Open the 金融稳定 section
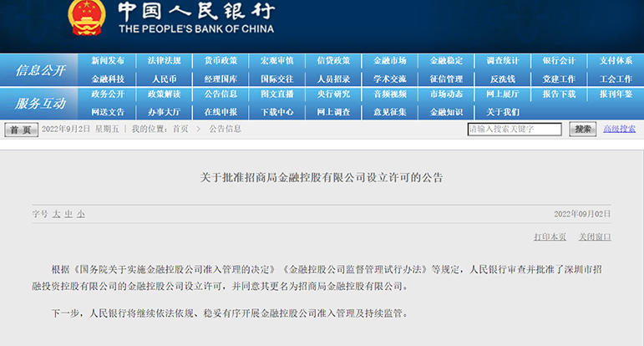Image resolution: width=644 pixels, height=346 pixels. [x=446, y=61]
